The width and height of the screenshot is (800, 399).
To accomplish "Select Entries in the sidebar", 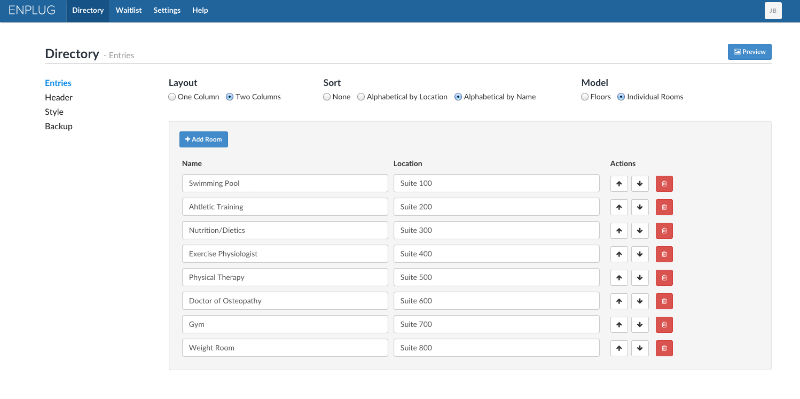I will tap(58, 83).
